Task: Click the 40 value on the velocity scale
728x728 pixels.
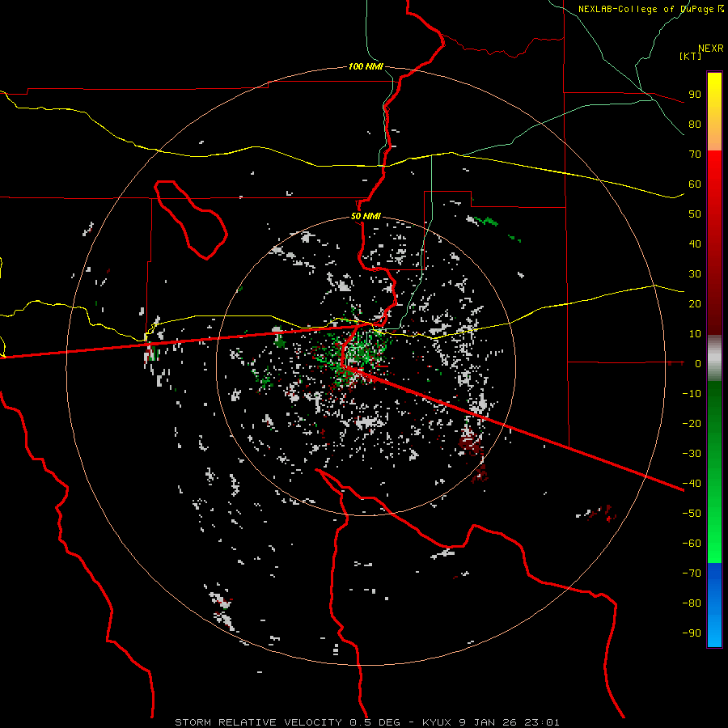Action: pos(695,244)
